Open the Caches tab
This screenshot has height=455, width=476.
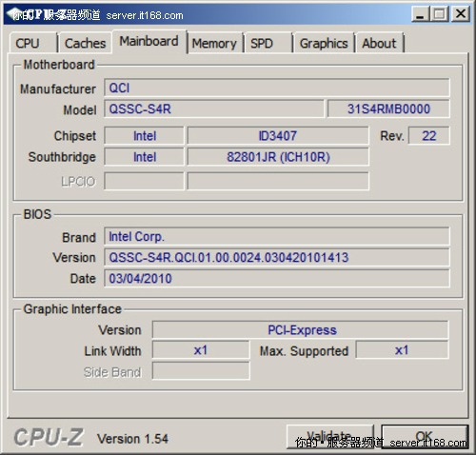point(85,43)
